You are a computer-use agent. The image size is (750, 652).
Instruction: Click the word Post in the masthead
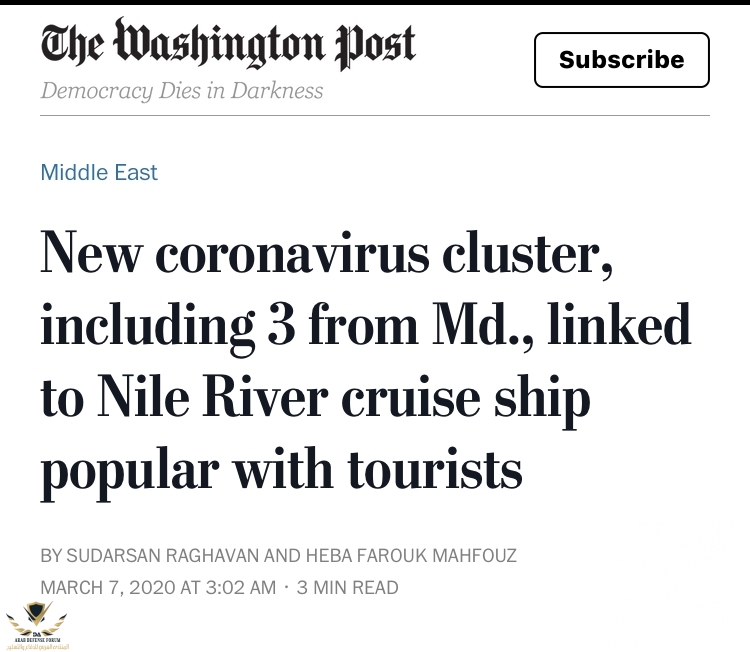click(375, 45)
